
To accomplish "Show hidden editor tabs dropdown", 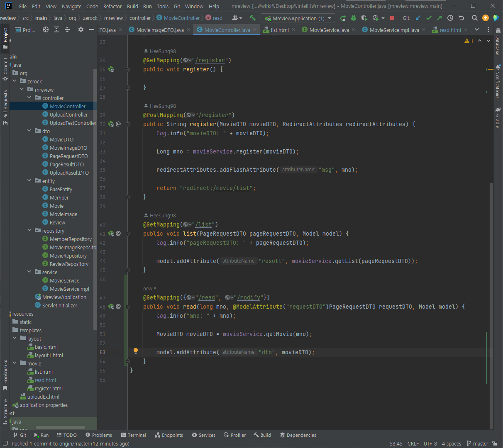I will click(477, 29).
